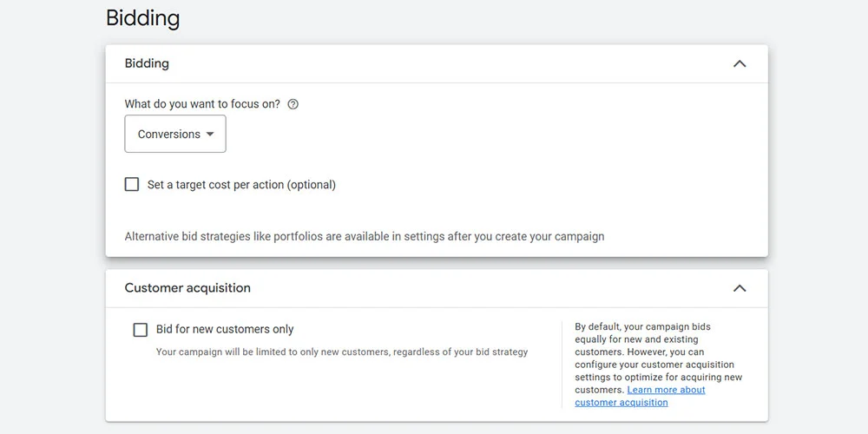Viewport: 868px width, 434px height.
Task: Click the 'limited to only new customers' description
Action: (x=341, y=352)
